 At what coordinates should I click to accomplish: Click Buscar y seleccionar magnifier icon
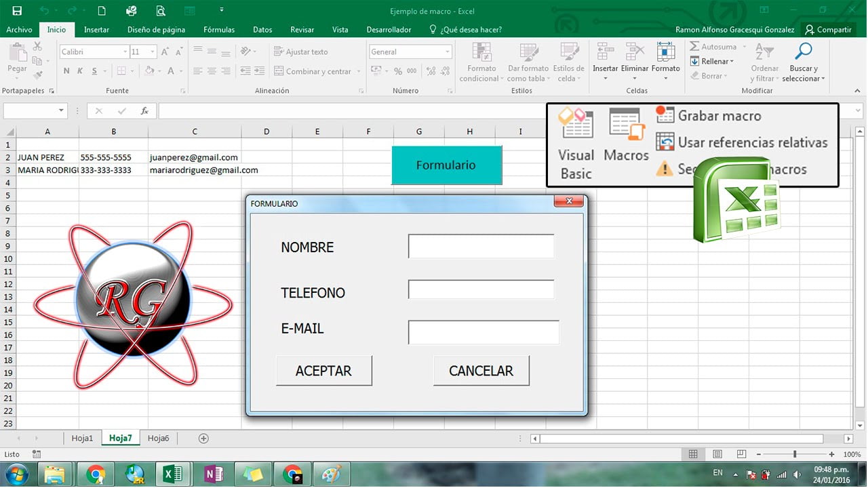804,52
